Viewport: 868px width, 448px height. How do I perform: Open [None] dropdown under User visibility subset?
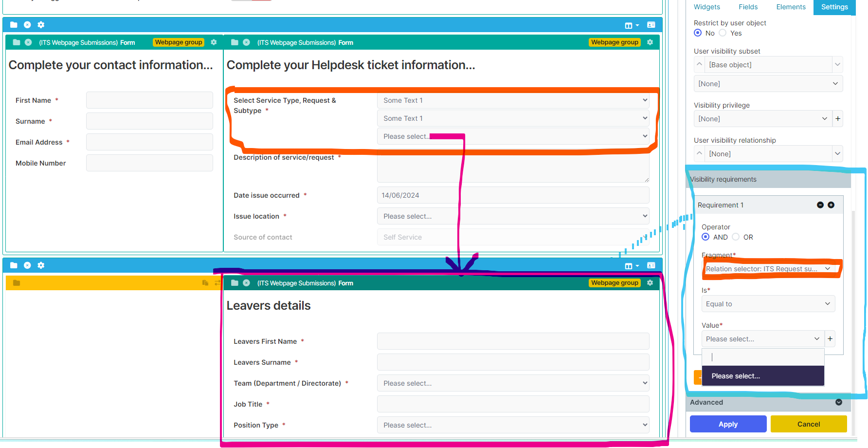coord(768,84)
